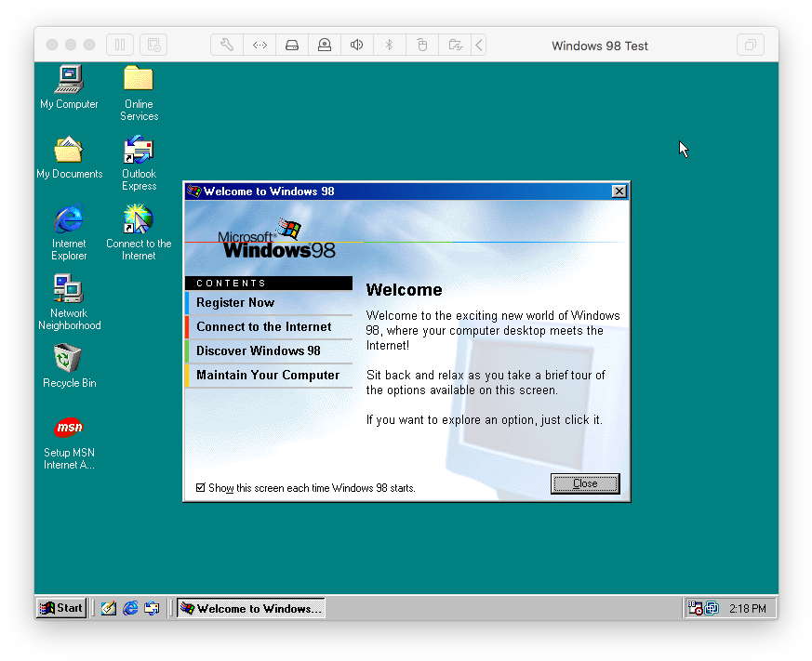The width and height of the screenshot is (812, 661).
Task: Select the Setup MSN Internet Access icon
Action: coord(69,443)
